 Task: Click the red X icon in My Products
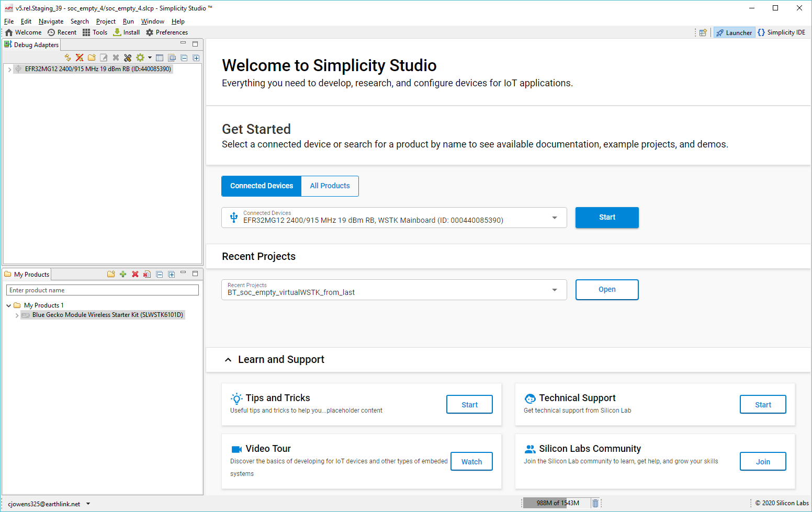135,274
